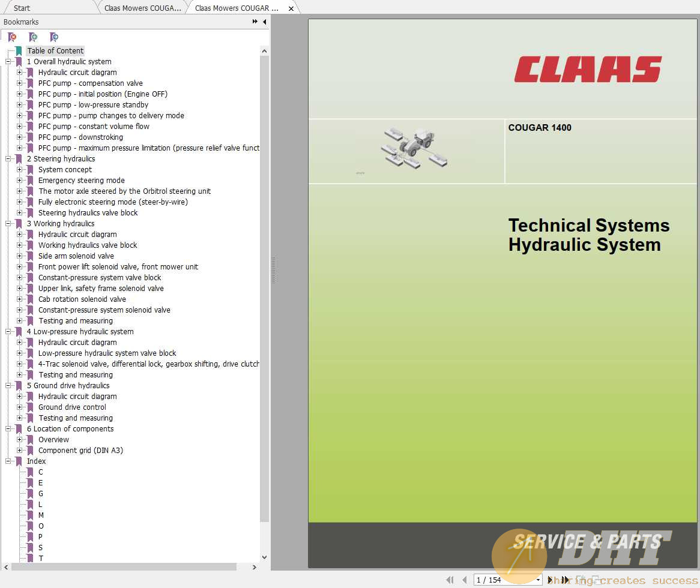
Task: Open Fully electronic steering mode (steer-by-wire) bookmark
Action: pyautogui.click(x=113, y=202)
